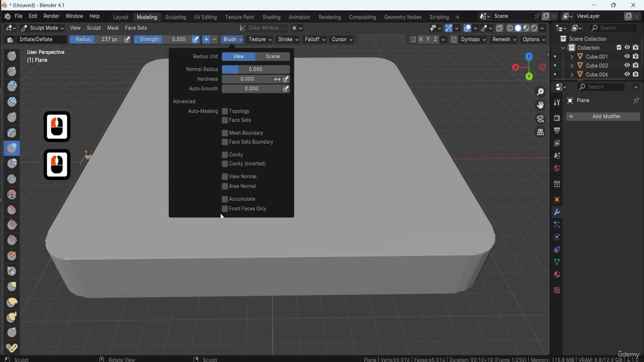Open the Cursor dropdown panel
This screenshot has height=362, width=644.
point(342,39)
